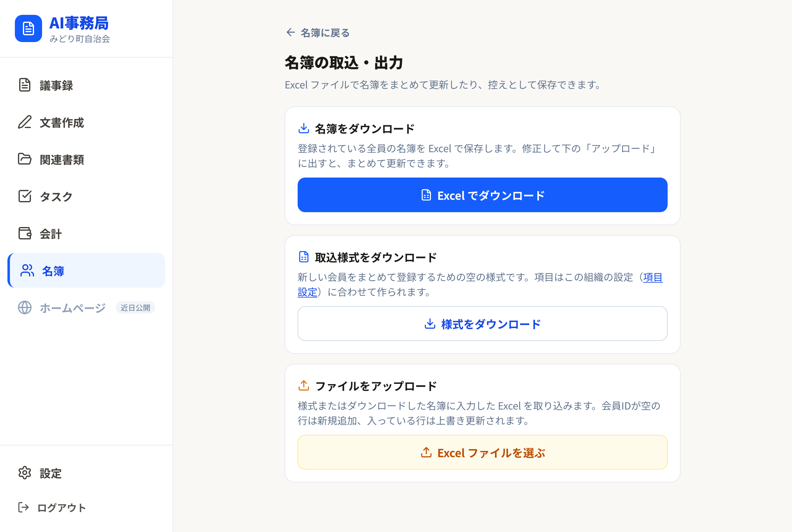
Task: Click the みどり町自治会 organization name
Action: tap(80, 39)
